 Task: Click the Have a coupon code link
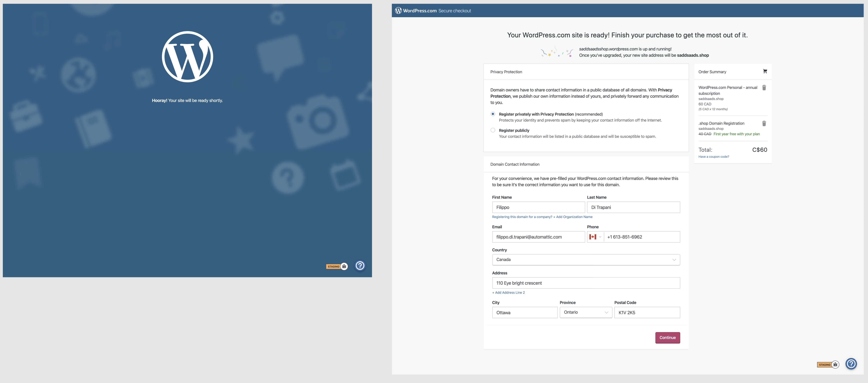click(713, 157)
